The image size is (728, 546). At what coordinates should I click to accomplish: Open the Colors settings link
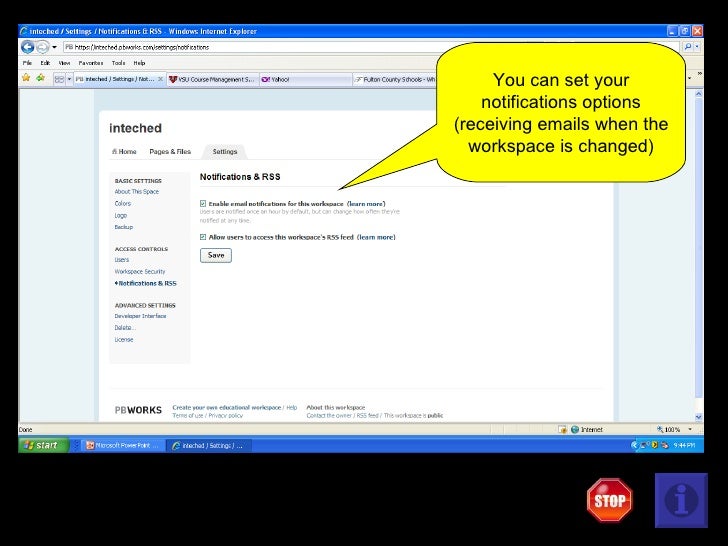click(123, 203)
